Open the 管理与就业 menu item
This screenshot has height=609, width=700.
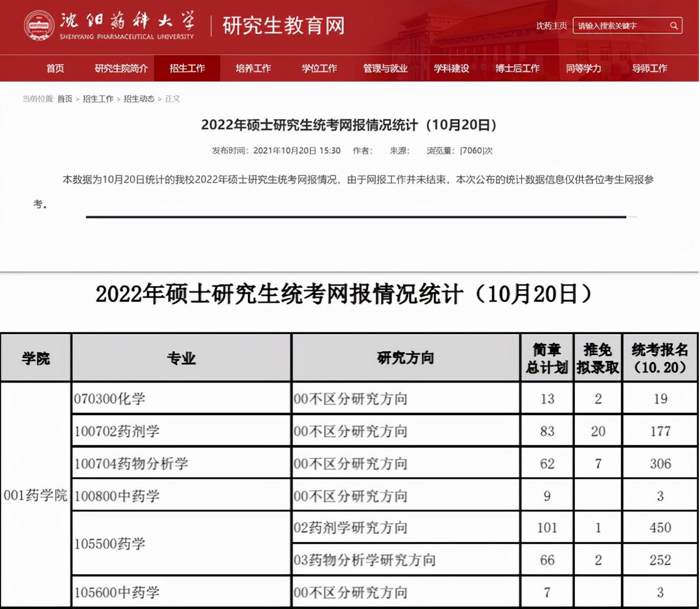tap(385, 68)
